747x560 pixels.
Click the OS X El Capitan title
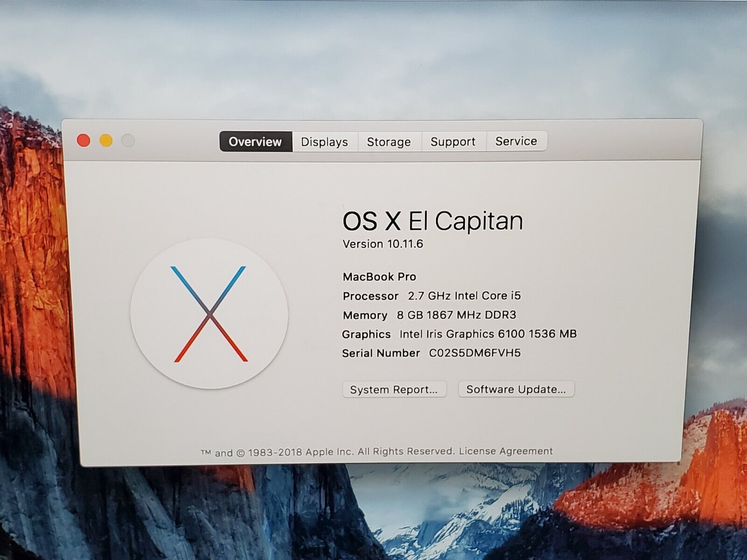(433, 221)
